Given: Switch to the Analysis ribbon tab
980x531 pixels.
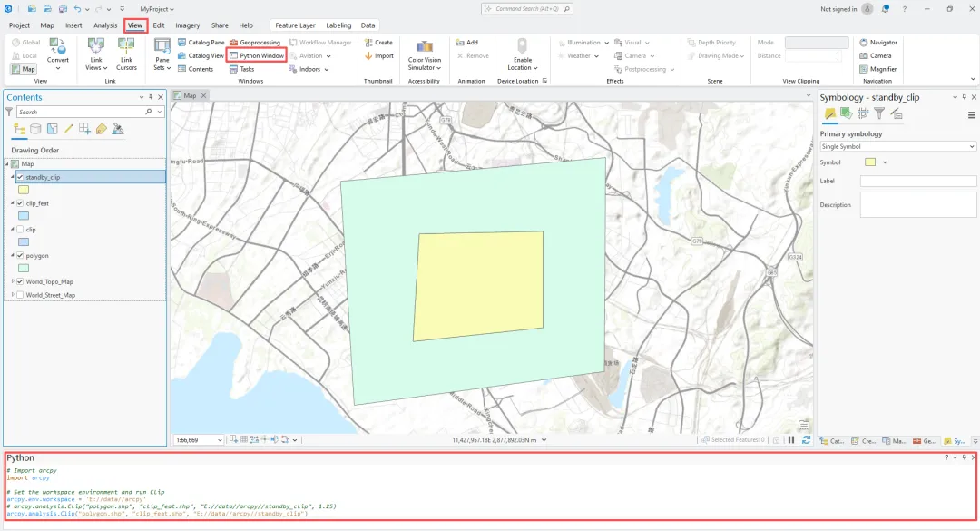Looking at the screenshot, I should (x=105, y=25).
